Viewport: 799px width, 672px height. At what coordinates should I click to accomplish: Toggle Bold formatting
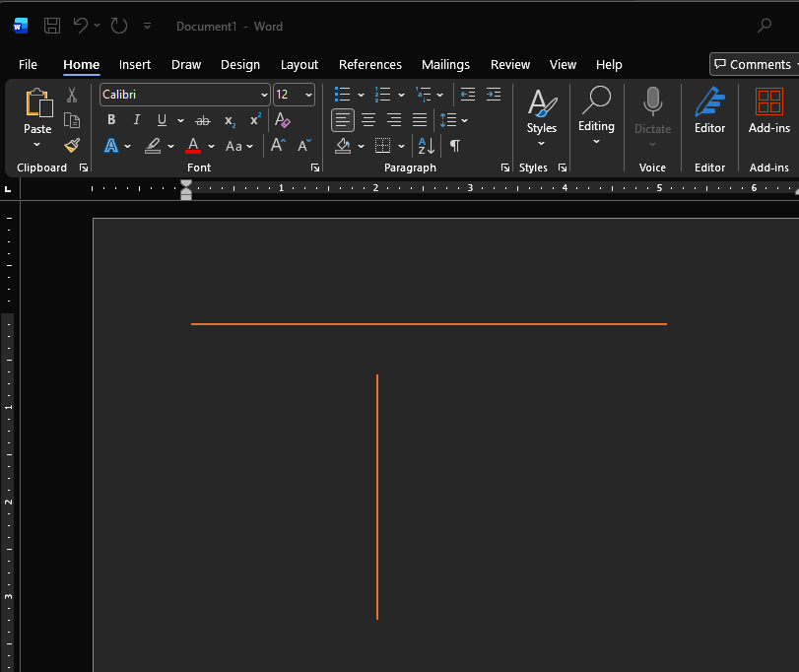coord(111,120)
